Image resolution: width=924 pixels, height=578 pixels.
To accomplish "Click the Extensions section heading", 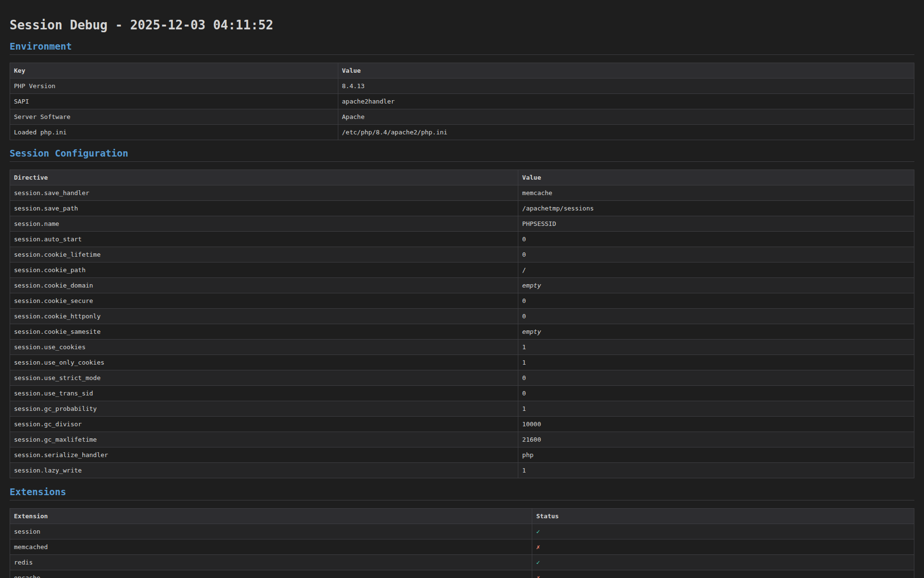I will coord(38,492).
